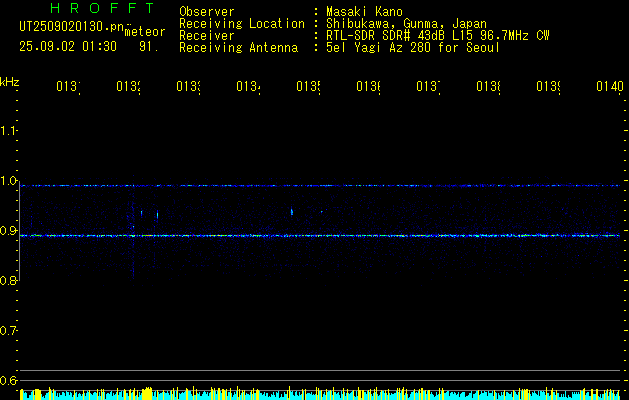629x400 pixels.
Task: Click the 0138 time marker
Action: click(x=488, y=86)
